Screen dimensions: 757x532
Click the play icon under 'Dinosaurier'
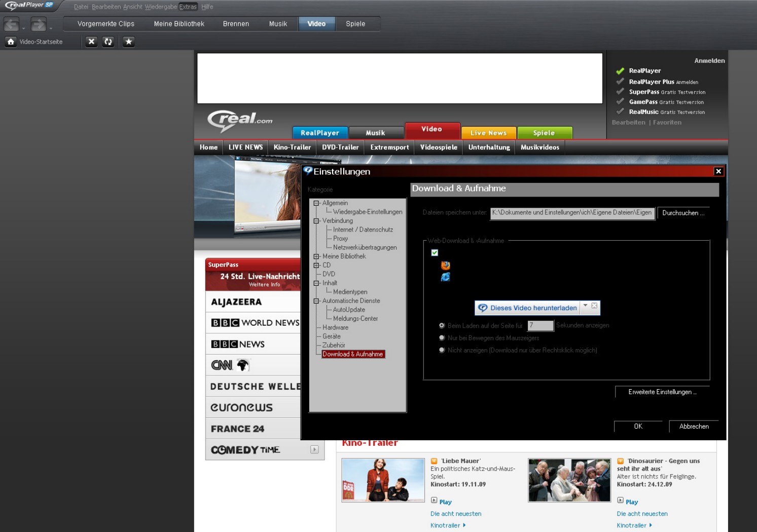point(620,501)
